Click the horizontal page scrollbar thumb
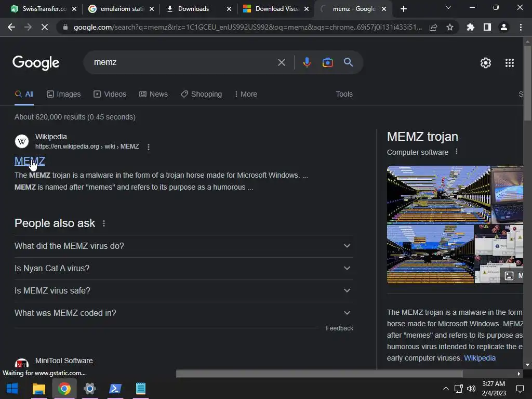This screenshot has width=532, height=399. [x=320, y=374]
